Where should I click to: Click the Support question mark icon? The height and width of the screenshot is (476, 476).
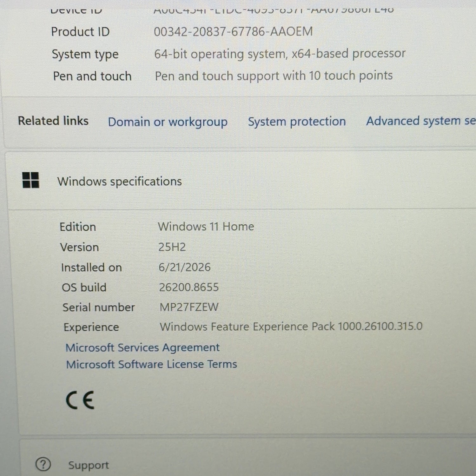[43, 464]
